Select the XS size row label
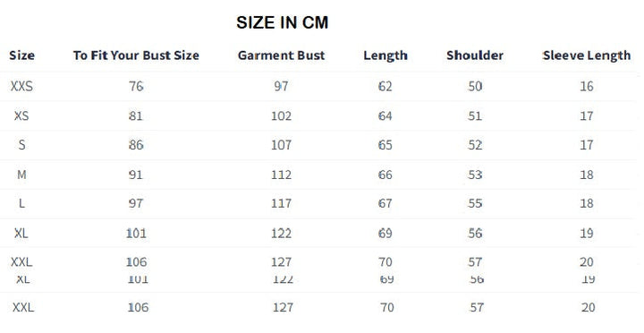 pos(21,116)
